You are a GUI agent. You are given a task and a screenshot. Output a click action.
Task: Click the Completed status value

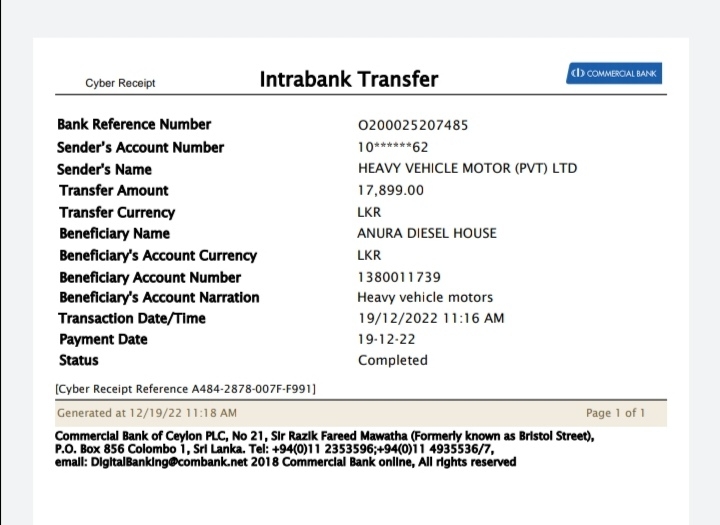[x=392, y=360]
